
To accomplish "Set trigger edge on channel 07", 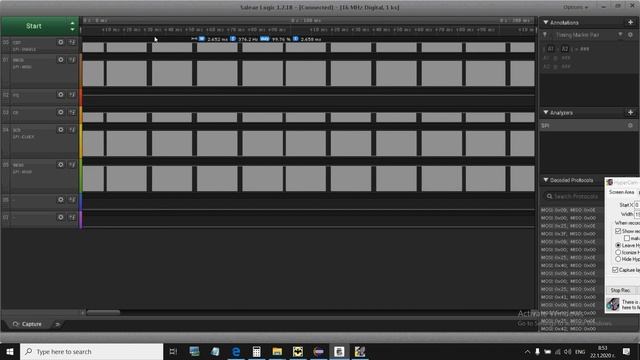I will [72, 217].
